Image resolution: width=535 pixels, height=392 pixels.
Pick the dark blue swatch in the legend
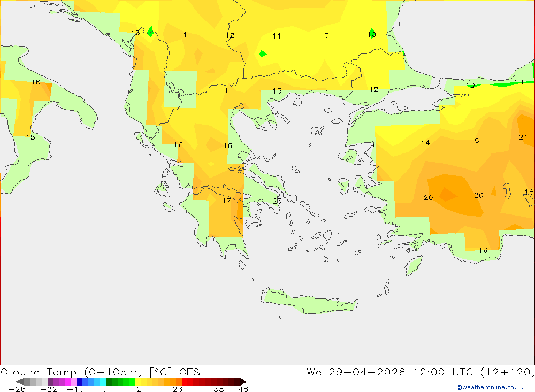[79, 381]
